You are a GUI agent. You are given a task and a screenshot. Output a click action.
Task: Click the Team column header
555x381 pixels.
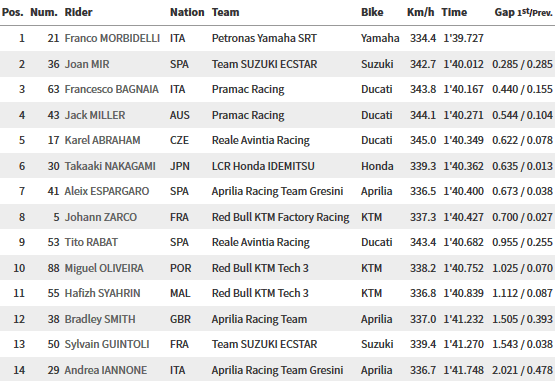point(225,12)
